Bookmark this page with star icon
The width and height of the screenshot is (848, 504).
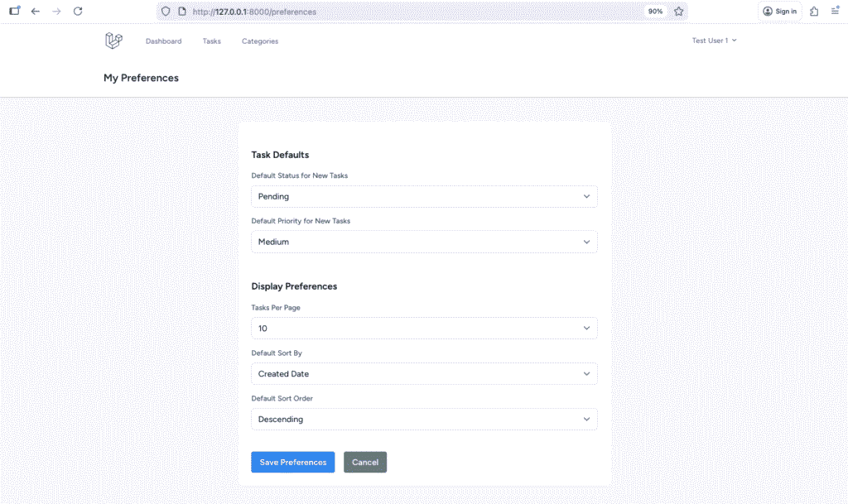point(678,12)
